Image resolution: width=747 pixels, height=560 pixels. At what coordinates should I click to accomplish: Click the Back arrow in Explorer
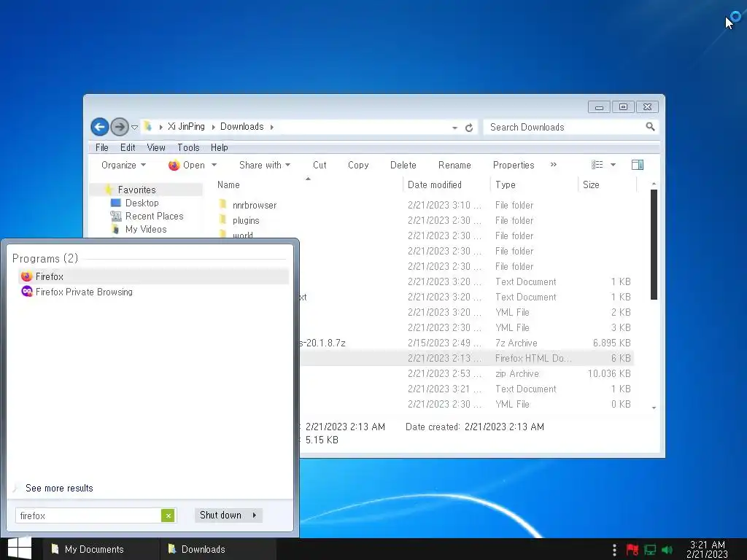(x=99, y=127)
